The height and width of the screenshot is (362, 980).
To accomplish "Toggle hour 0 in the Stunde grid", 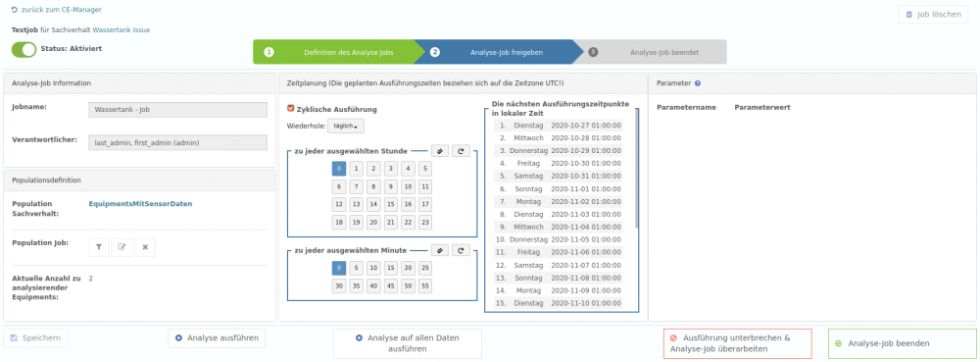I will point(338,168).
